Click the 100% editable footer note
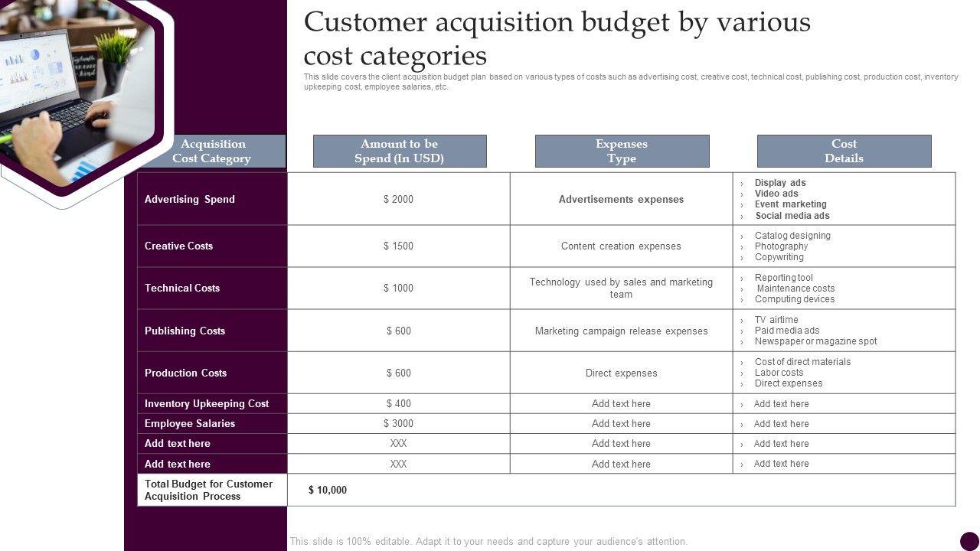Screen dimensions: 980x551 pos(488,541)
